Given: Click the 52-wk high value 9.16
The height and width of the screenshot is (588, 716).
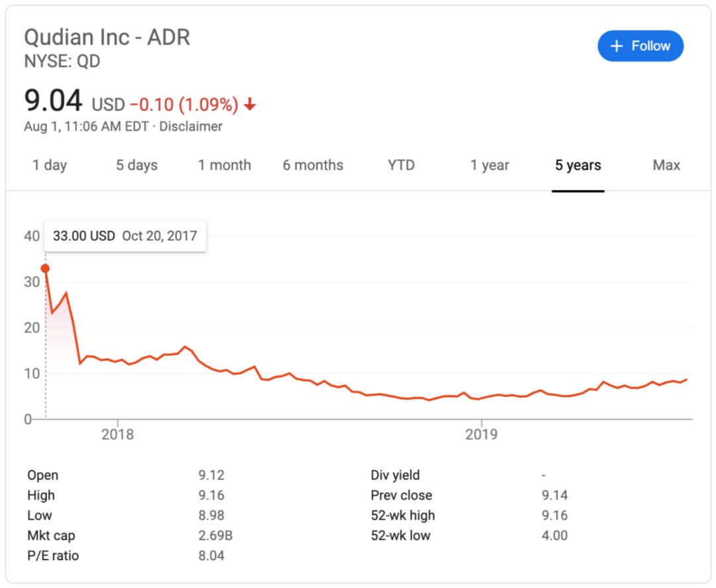Looking at the screenshot, I should [554, 515].
